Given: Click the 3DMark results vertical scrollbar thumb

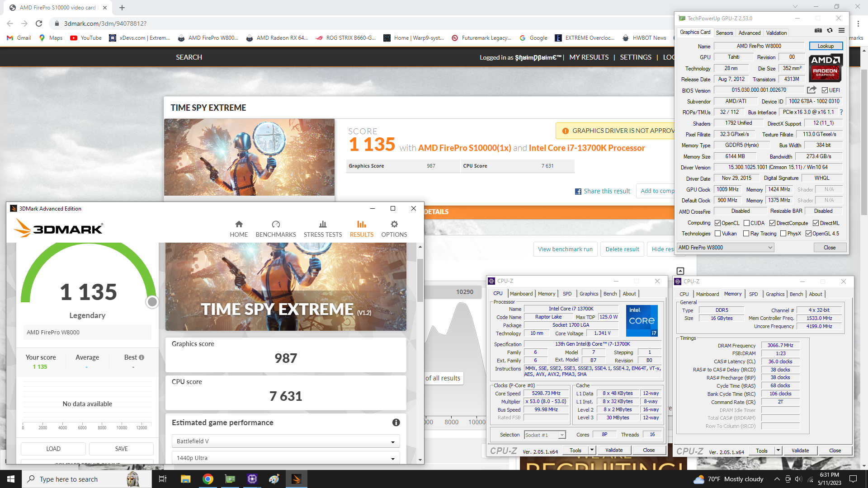Looking at the screenshot, I should tap(420, 280).
